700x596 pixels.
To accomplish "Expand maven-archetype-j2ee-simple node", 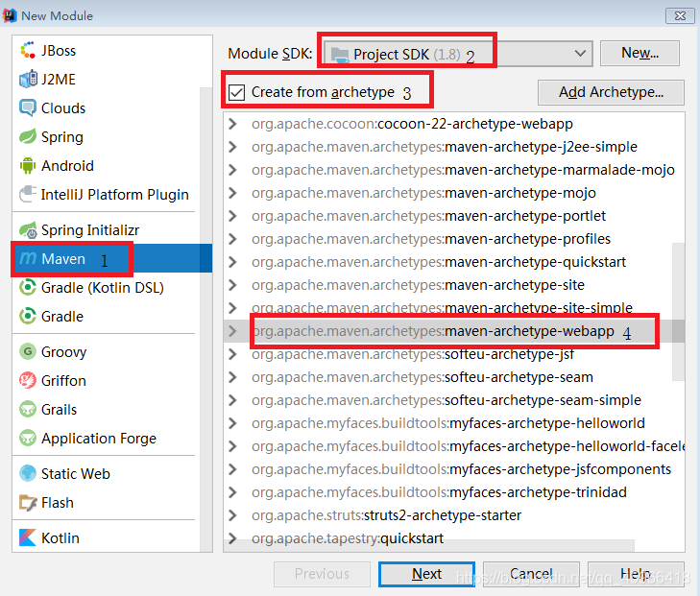I will click(232, 147).
